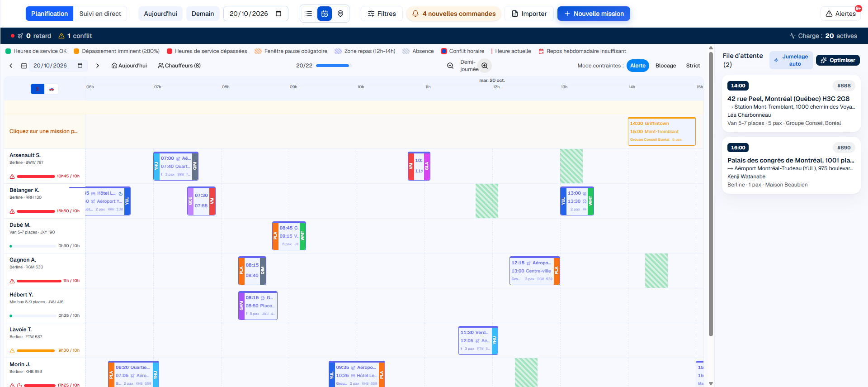Screen dimensions: 868x387
Task: Zoom in the timeline
Action: pyautogui.click(x=485, y=66)
